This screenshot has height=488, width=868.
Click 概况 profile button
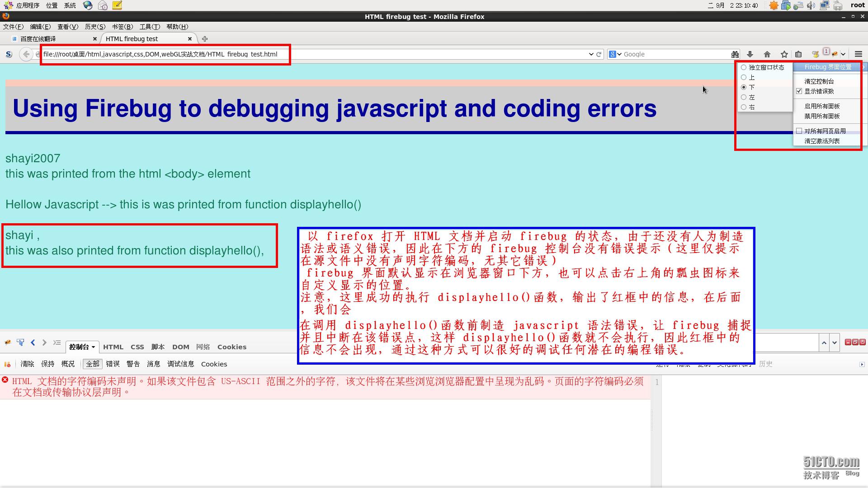coord(68,364)
